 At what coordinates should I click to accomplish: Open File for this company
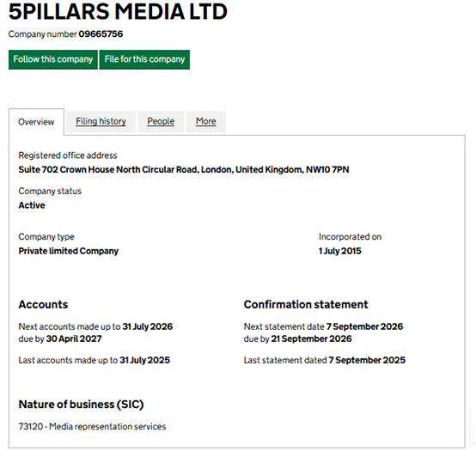(144, 59)
